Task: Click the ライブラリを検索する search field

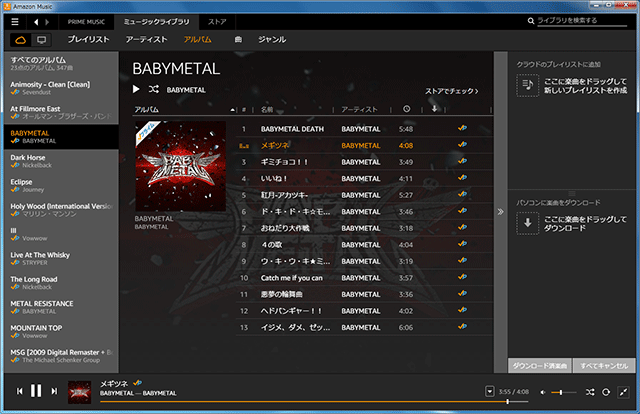Action: pyautogui.click(x=582, y=21)
